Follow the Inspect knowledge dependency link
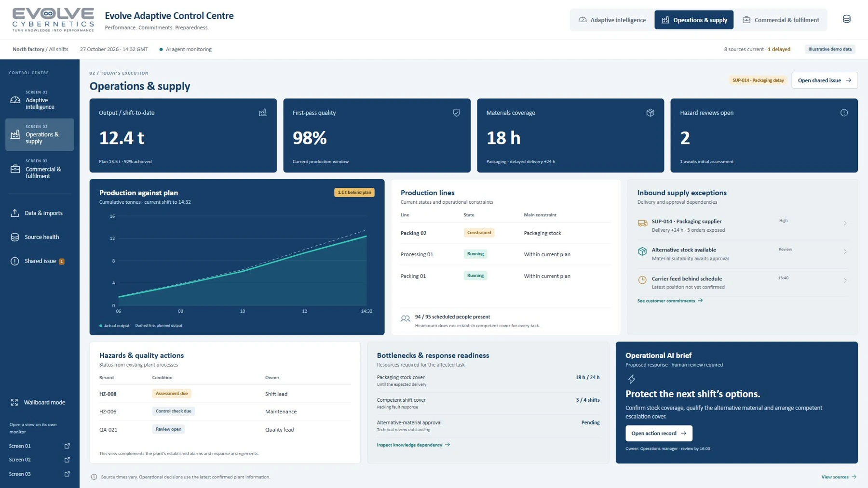868x488 pixels. pos(413,445)
